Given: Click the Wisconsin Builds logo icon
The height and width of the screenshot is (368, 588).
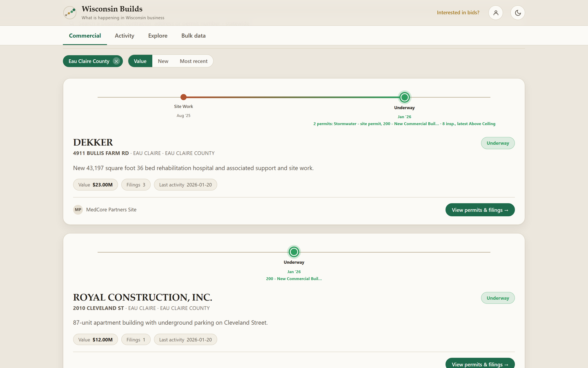Looking at the screenshot, I should 70,13.
